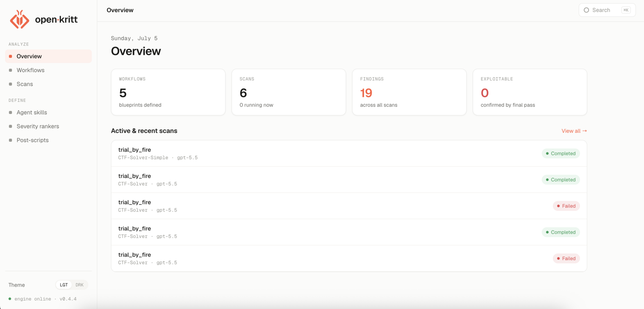
Task: Open the CTF-Solver-Simple trial_by_fire scan row
Action: [x=349, y=153]
